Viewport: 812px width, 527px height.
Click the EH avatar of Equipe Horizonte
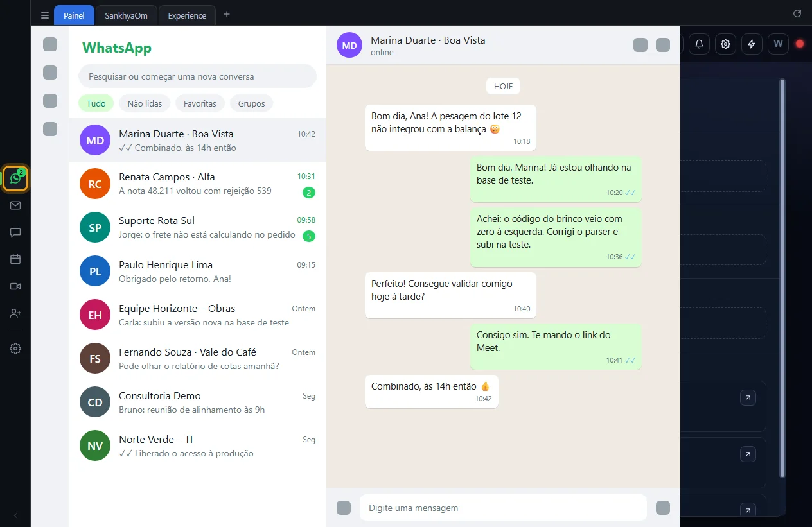95,315
